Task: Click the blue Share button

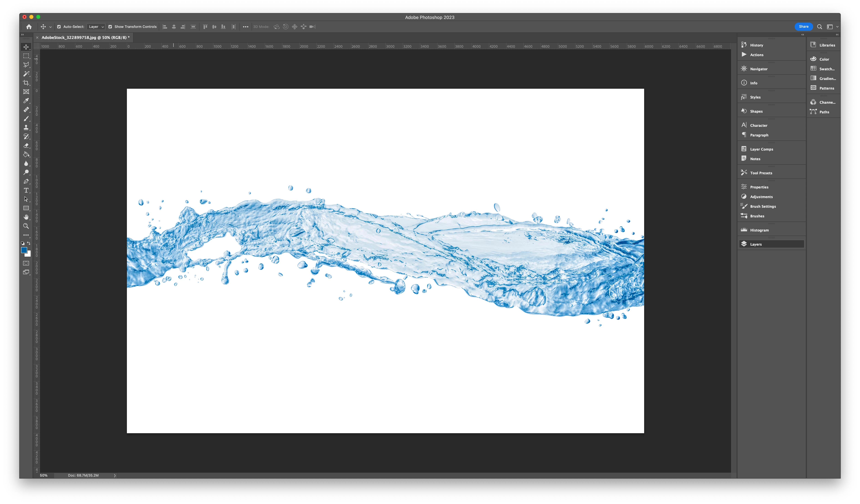Action: (x=803, y=27)
